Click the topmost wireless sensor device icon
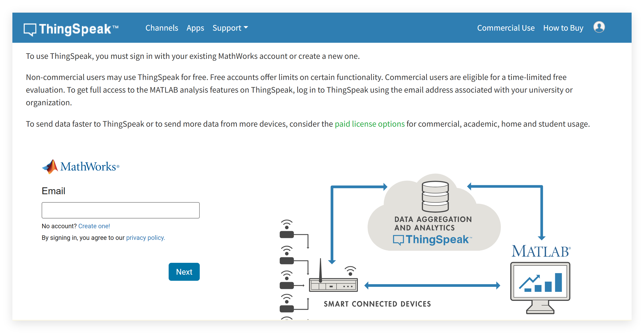This screenshot has width=644, height=333. coord(287,229)
